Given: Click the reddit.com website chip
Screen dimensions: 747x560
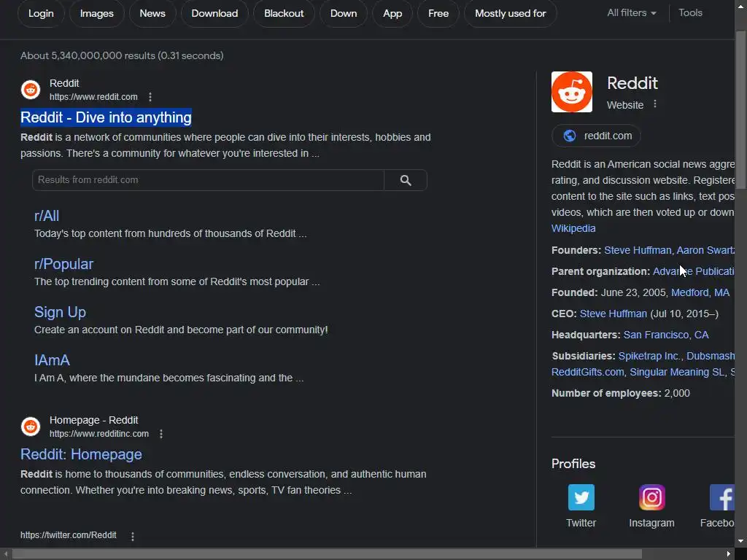Looking at the screenshot, I should [x=596, y=136].
